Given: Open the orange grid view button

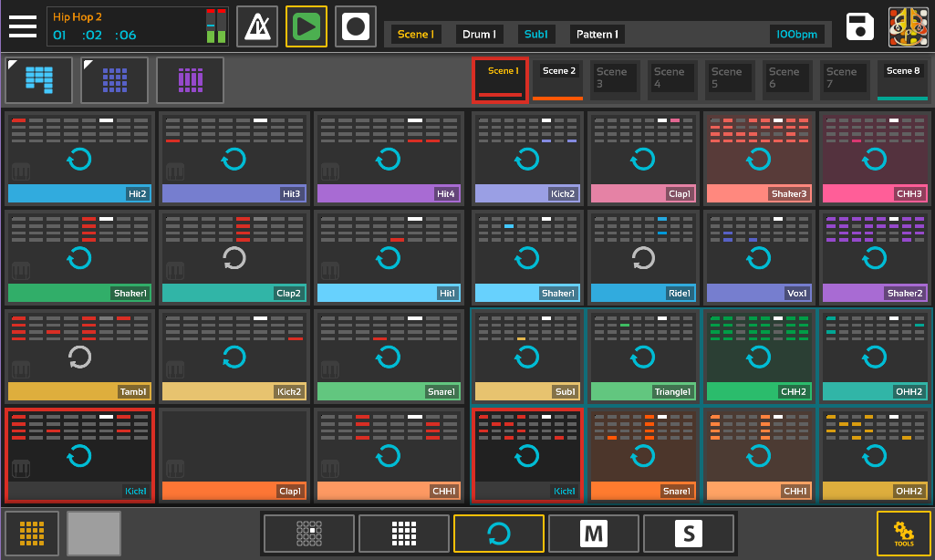Looking at the screenshot, I should [32, 534].
